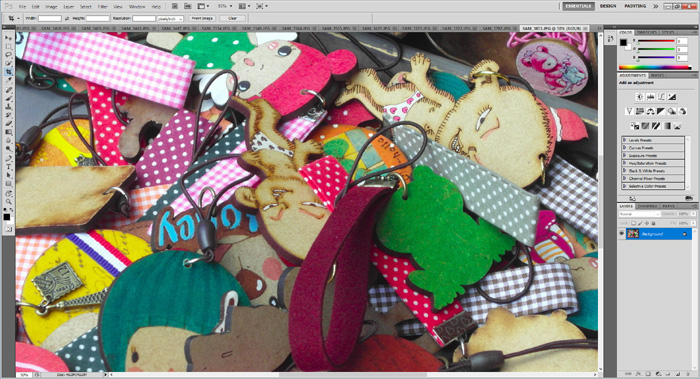Toggle lock transparent pixels option
The height and width of the screenshot is (379, 700).
coord(633,223)
